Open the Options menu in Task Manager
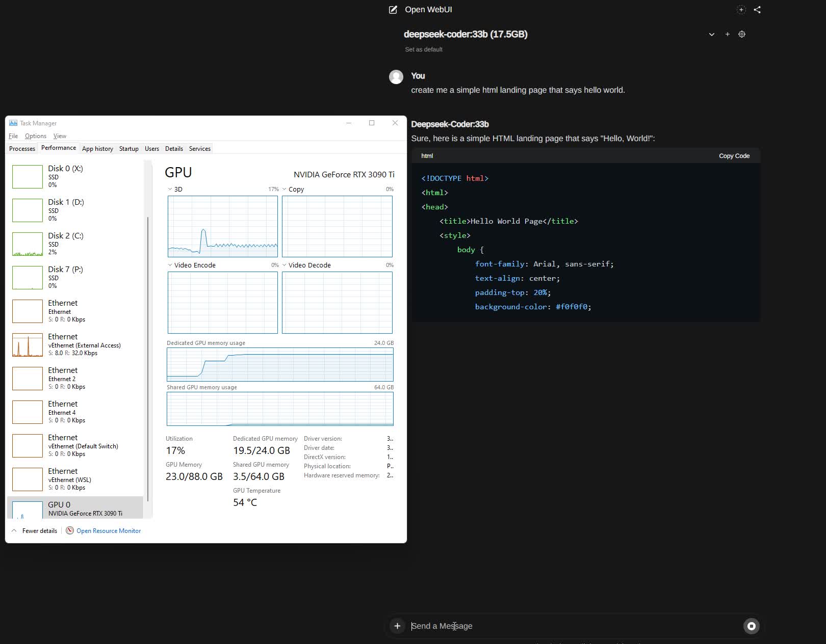The height and width of the screenshot is (644, 826). (35, 136)
